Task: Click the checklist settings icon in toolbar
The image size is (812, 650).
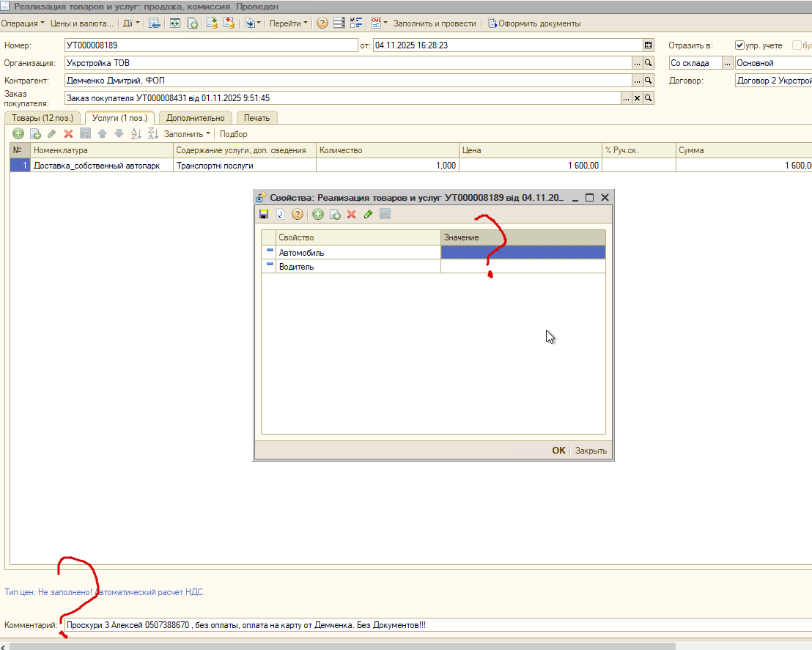Action: tap(356, 23)
